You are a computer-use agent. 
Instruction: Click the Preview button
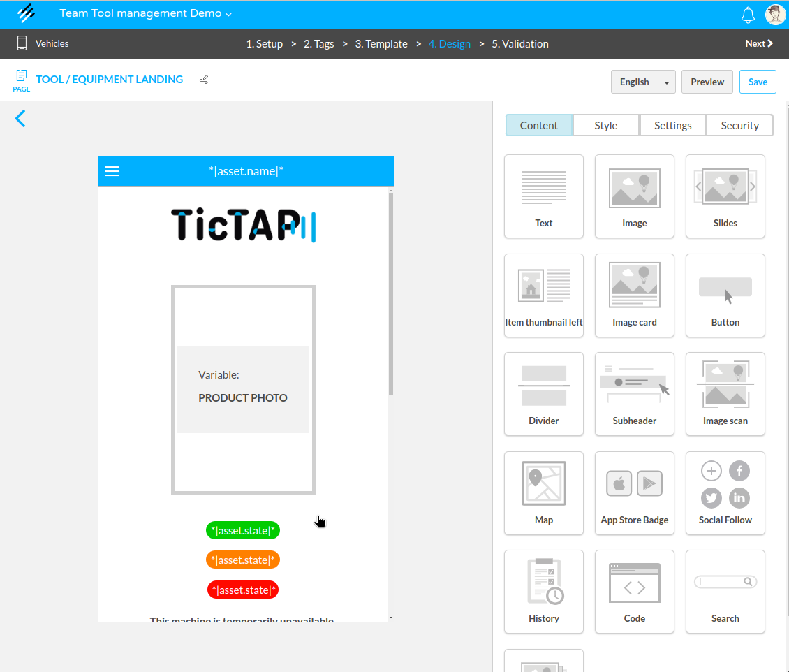[x=707, y=82]
